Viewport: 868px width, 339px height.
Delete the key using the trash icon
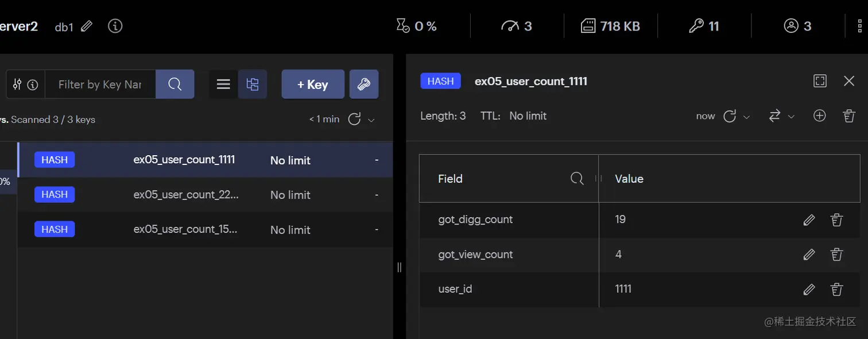point(849,115)
